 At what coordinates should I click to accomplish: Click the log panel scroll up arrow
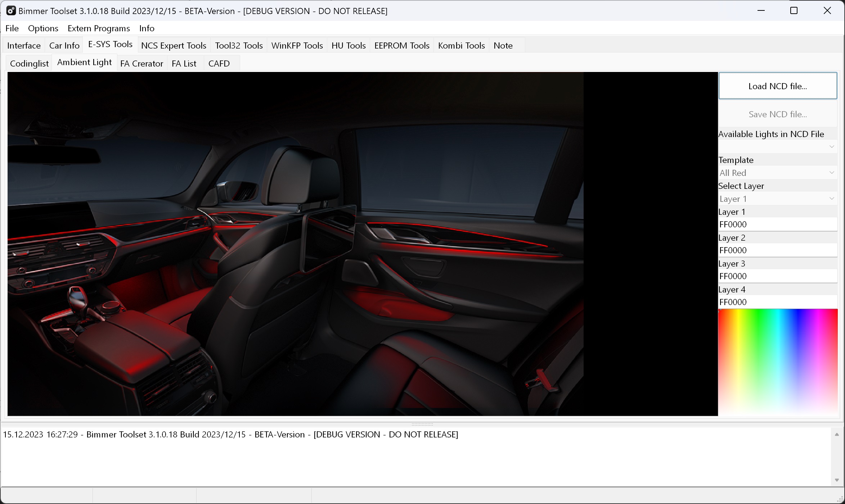pos(837,435)
